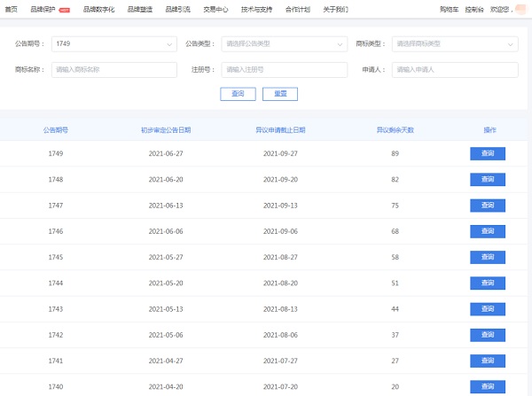Select the date 2021-04-27

tap(166, 361)
